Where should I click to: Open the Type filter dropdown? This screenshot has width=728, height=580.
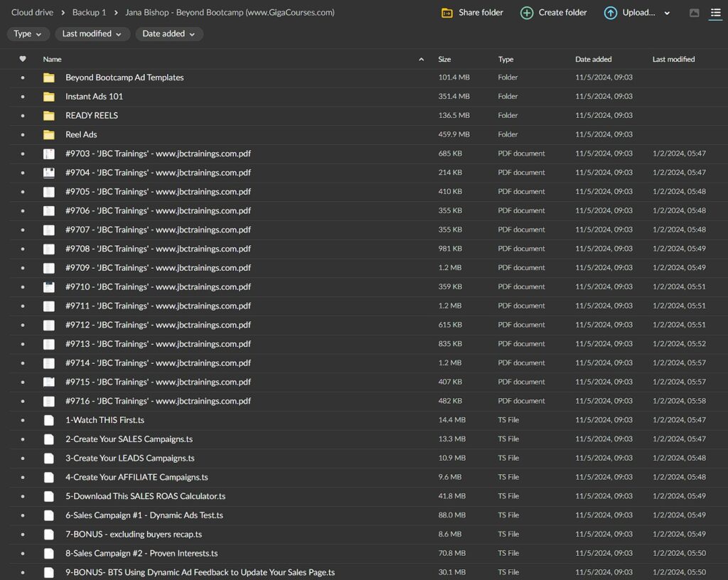tap(28, 34)
